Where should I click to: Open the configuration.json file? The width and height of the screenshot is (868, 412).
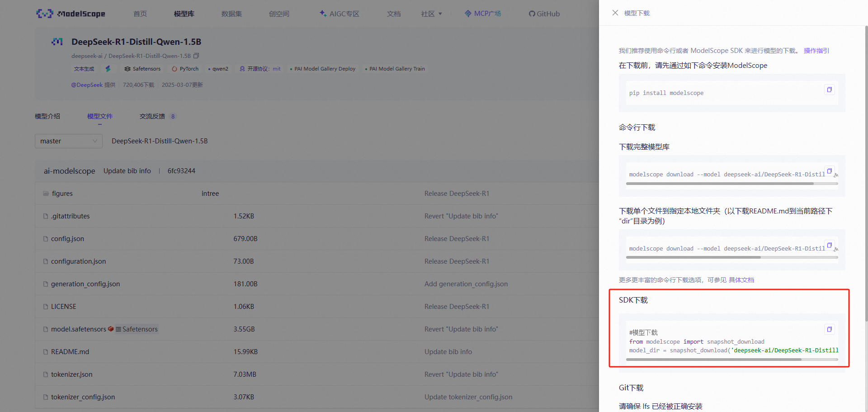pyautogui.click(x=78, y=261)
